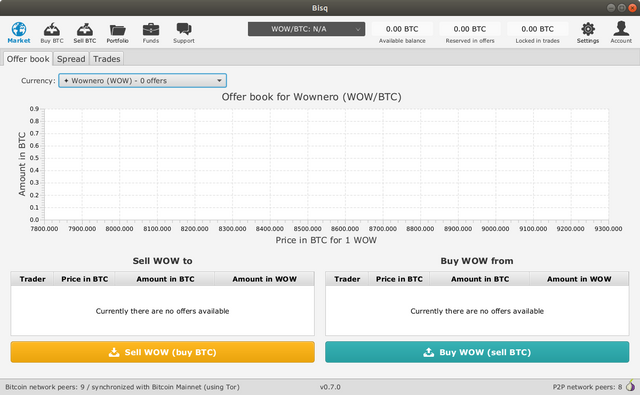Click the Tor onion status icon
This screenshot has height=395, width=640.
point(631,385)
